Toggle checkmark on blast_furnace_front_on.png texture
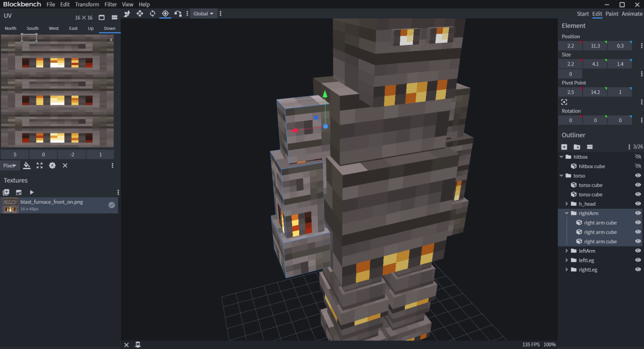This screenshot has width=644, height=349. pos(111,205)
